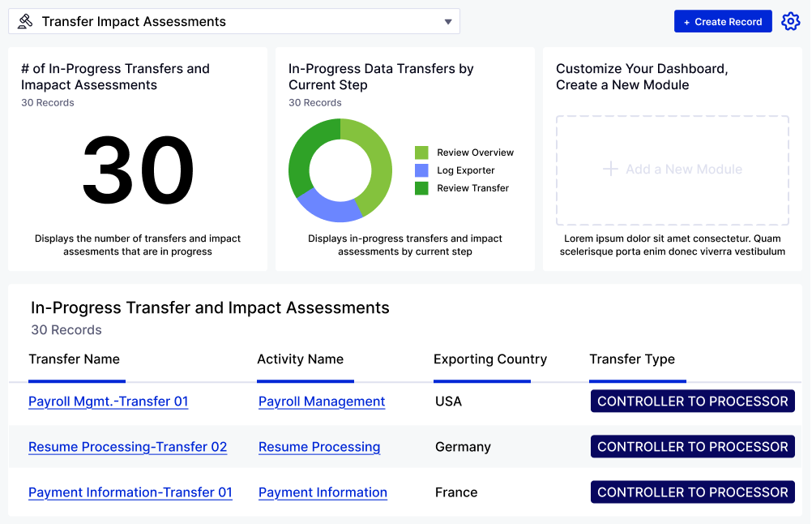Open the Payroll Mgmt.-Transfer 01 link
The width and height of the screenshot is (812, 524).
109,402
